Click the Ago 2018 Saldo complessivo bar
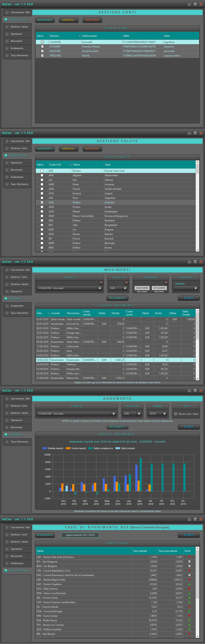This screenshot has height=644, width=205. tap(141, 475)
